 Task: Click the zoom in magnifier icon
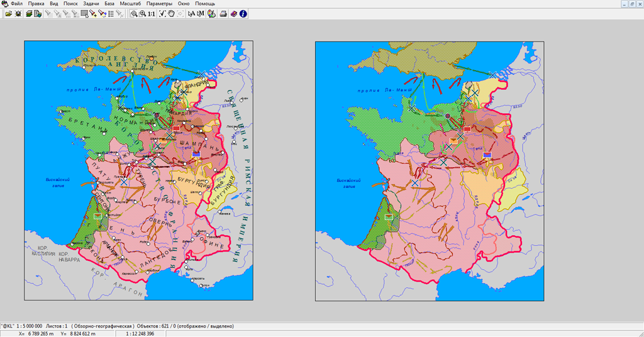click(143, 14)
